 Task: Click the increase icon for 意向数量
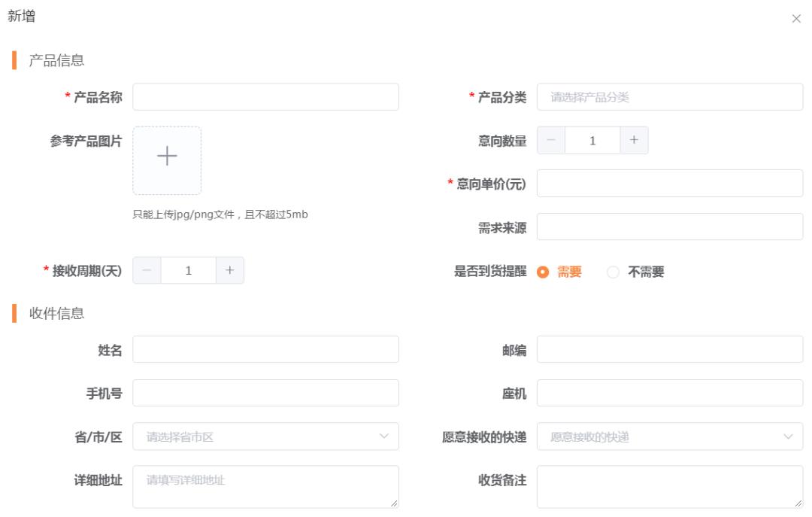tap(634, 139)
